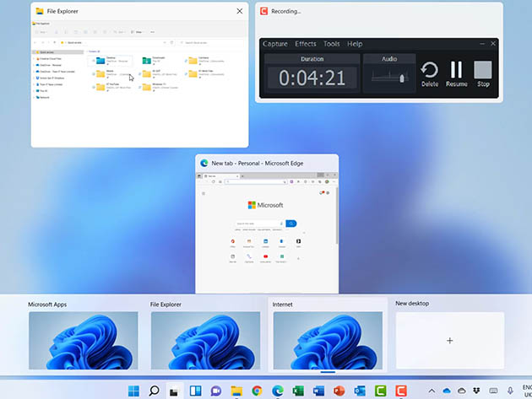Viewport: 532px width, 399px height.
Task: Launch Google Chrome from the taskbar
Action: click(x=257, y=391)
